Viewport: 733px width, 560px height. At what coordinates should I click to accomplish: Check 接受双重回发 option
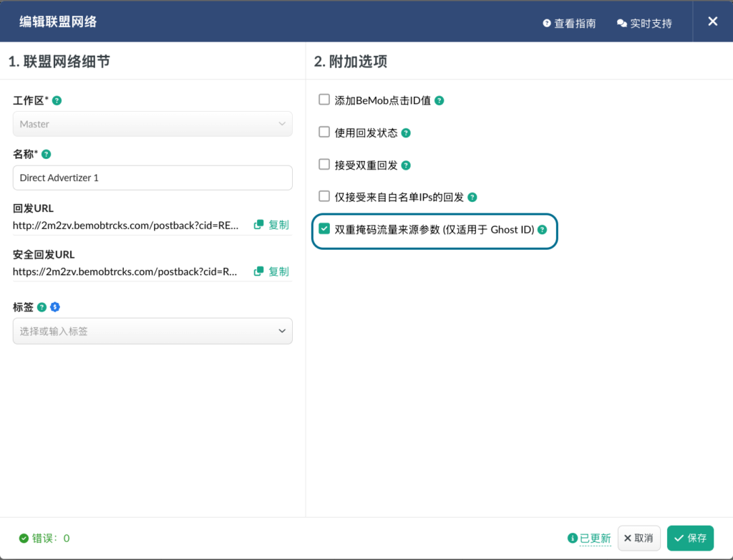[324, 165]
